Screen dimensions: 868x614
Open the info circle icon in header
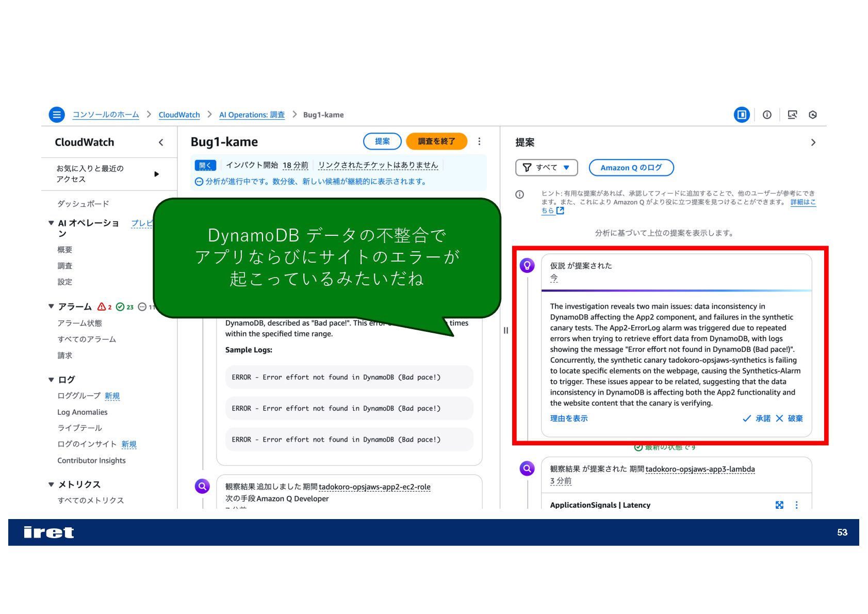click(767, 115)
